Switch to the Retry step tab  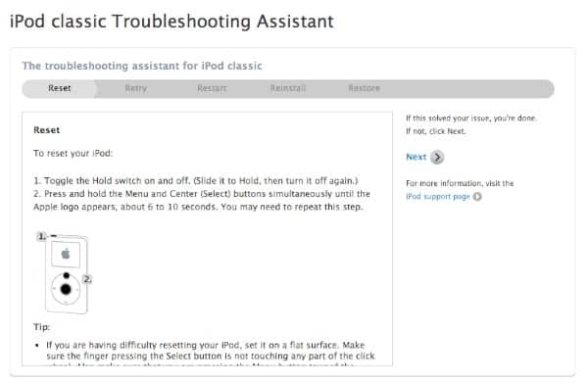coord(136,88)
